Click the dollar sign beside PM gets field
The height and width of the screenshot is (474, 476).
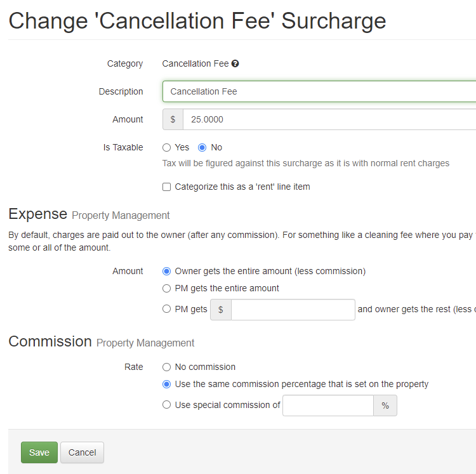(x=221, y=310)
